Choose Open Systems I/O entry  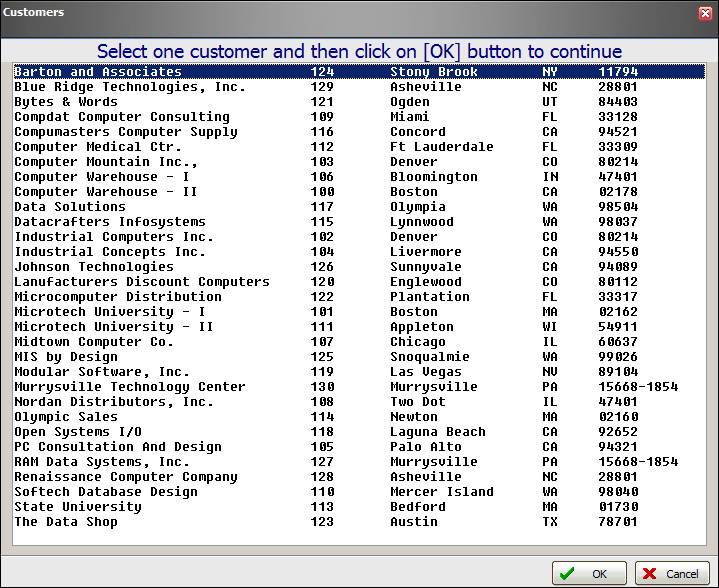click(78, 432)
